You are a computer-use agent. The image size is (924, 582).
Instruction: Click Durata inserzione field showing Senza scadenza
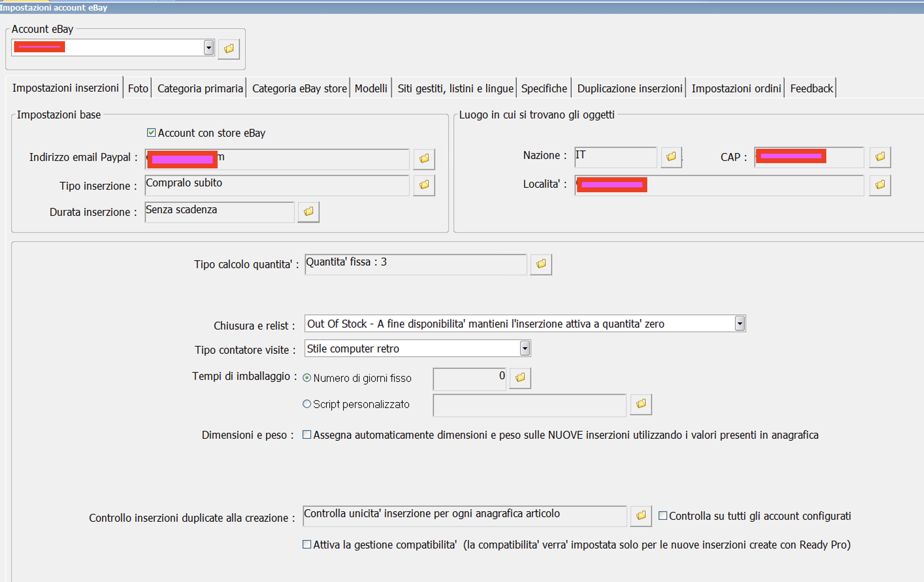click(x=220, y=212)
